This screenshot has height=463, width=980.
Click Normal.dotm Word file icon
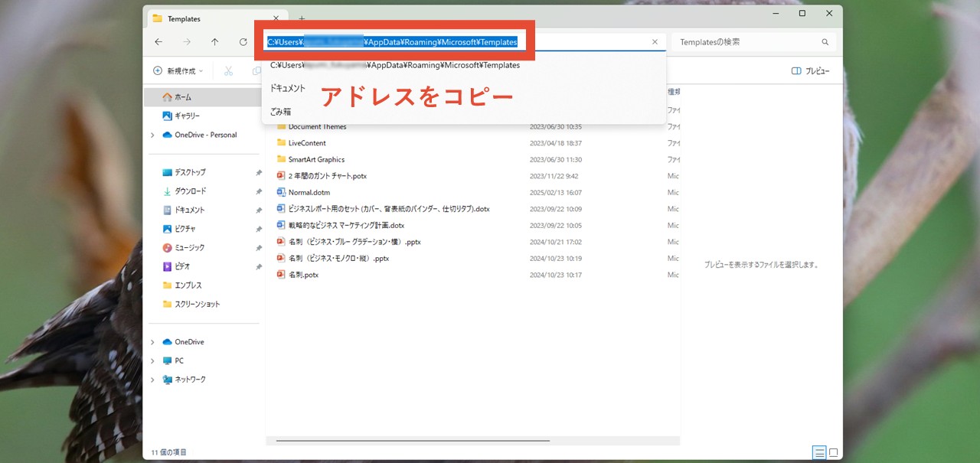[x=281, y=192]
